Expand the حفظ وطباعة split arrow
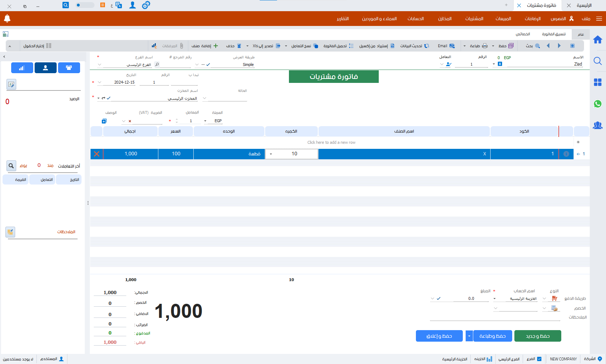Image resolution: width=606 pixels, height=364 pixels. (x=469, y=336)
